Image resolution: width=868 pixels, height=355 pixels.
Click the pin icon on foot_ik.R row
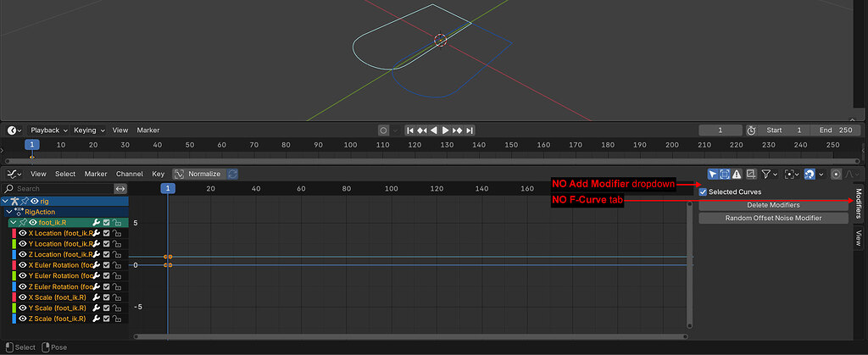click(x=23, y=222)
